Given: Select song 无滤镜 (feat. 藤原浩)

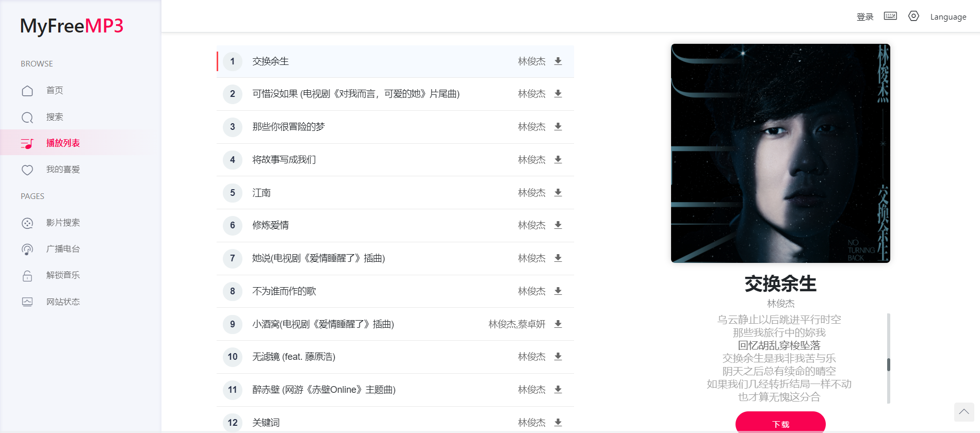Looking at the screenshot, I should tap(293, 357).
